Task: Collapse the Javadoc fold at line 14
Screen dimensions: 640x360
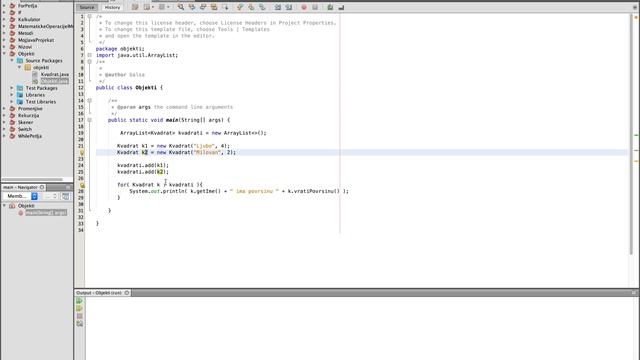Action: [89, 100]
